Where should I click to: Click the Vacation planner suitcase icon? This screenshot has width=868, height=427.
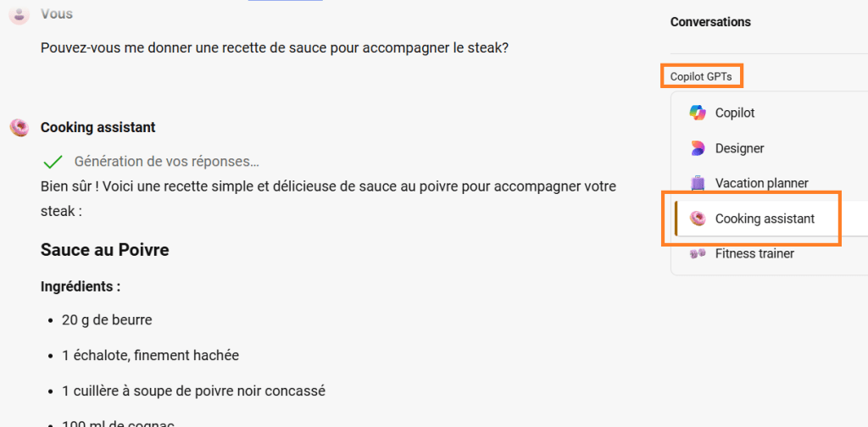698,183
